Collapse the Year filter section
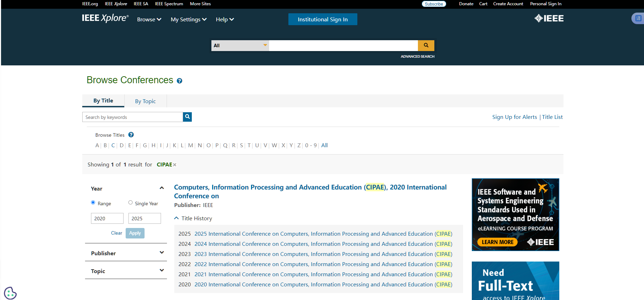 click(x=162, y=188)
